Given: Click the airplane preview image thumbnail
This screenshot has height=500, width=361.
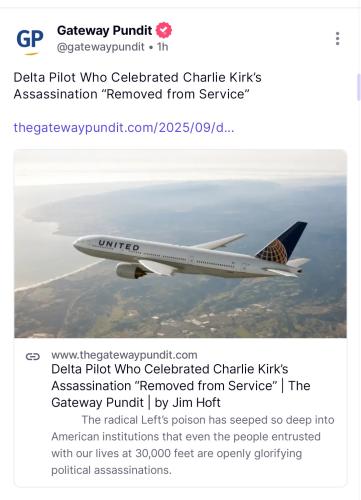Looking at the screenshot, I should pyautogui.click(x=180, y=244).
